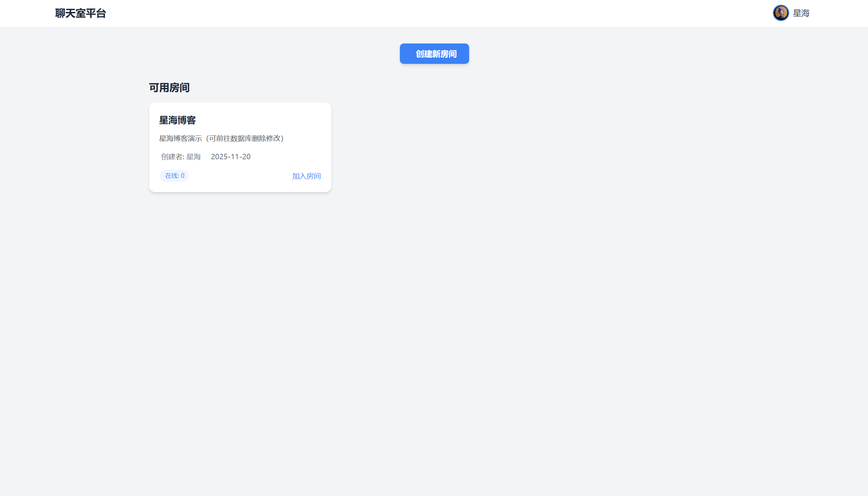
Task: Click the 在线: 0 status badge
Action: 174,176
